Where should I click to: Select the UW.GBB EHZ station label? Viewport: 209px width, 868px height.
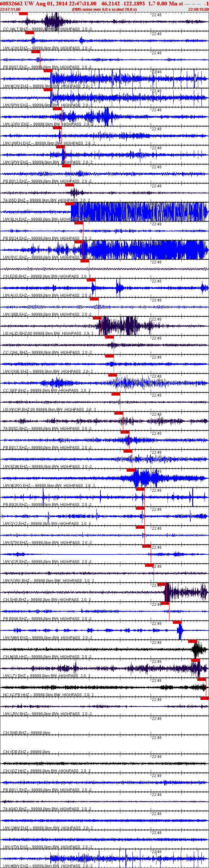point(47,314)
